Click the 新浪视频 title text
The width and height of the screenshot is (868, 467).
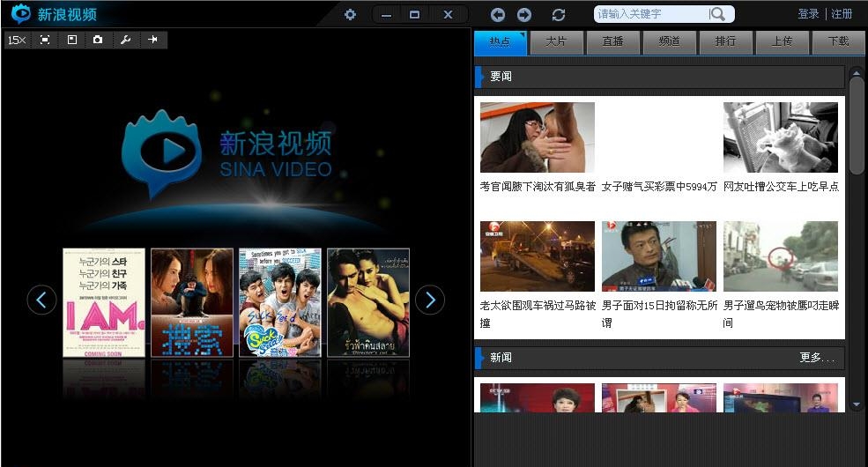(x=67, y=14)
